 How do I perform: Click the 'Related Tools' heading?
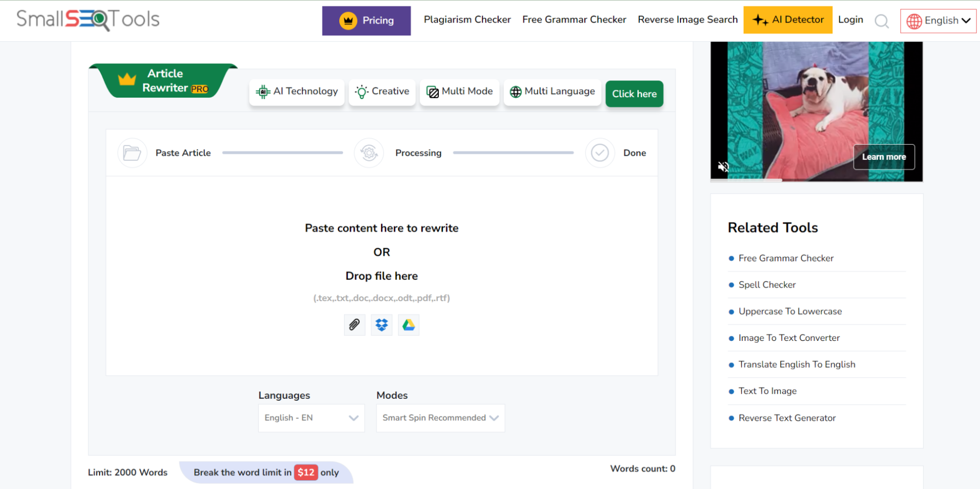773,228
